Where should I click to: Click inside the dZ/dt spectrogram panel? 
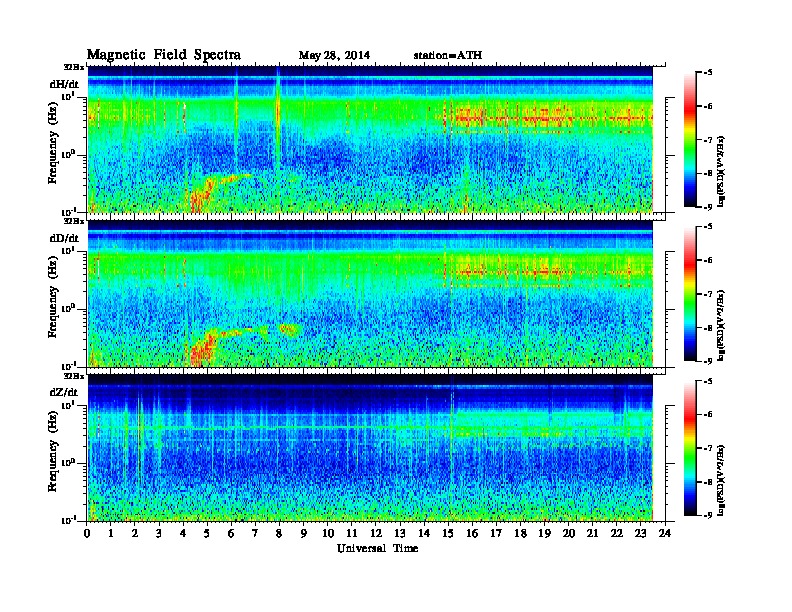[370, 448]
